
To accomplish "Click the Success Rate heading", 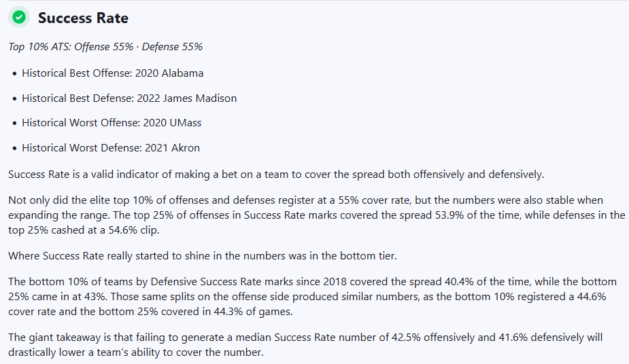I will [83, 18].
